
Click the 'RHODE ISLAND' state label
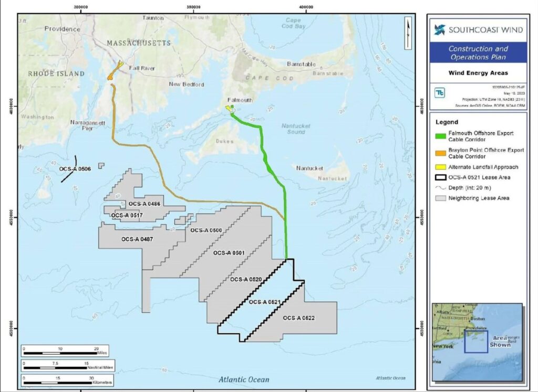tap(56, 73)
